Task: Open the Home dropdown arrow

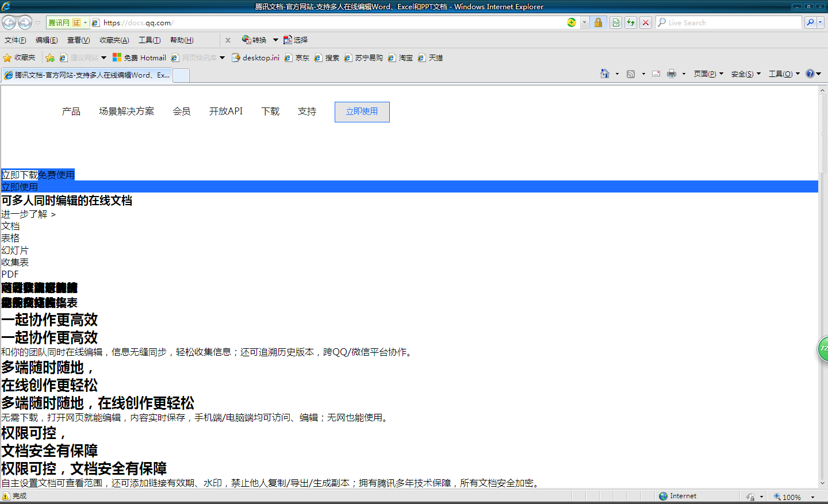Action: coord(617,74)
